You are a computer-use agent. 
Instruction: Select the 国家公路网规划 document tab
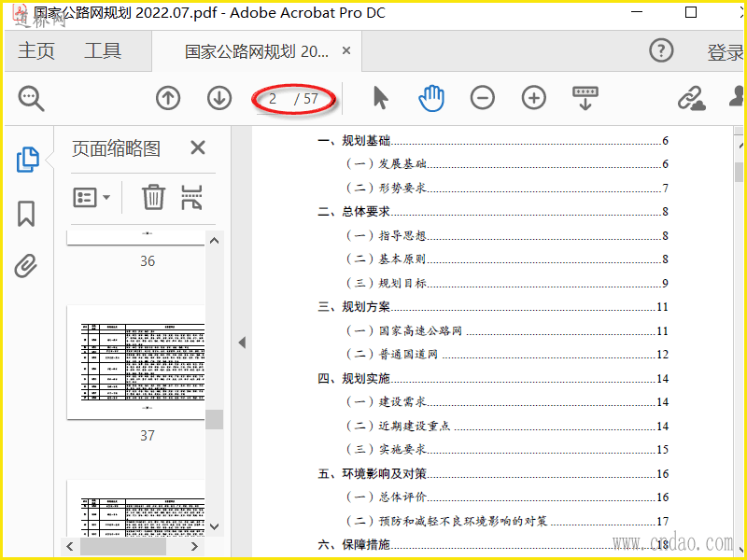point(256,51)
